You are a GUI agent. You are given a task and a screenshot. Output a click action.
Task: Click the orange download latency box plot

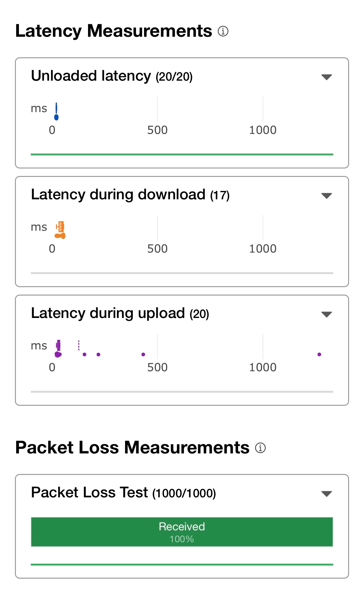[x=60, y=227]
